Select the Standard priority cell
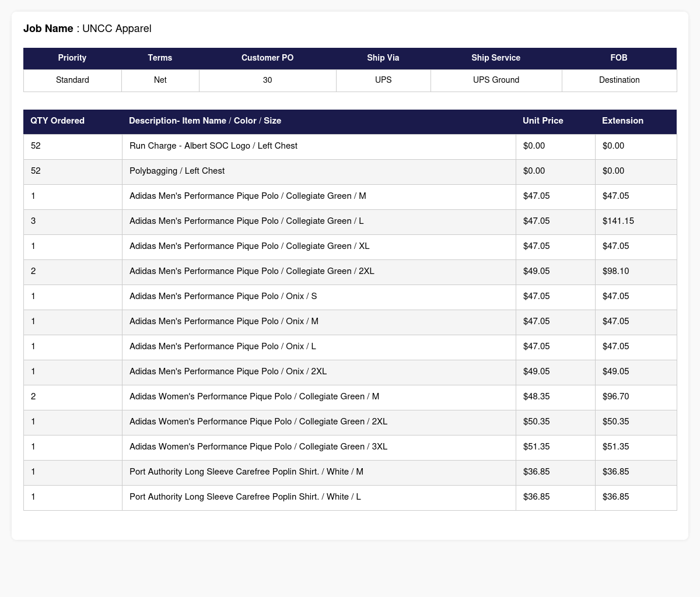This screenshot has width=700, height=597. tap(72, 80)
